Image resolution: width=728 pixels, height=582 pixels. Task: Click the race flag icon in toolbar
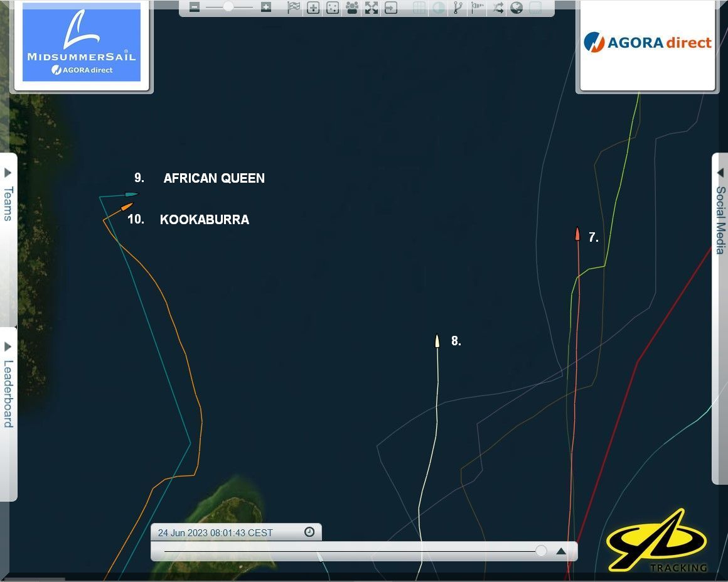tap(293, 8)
